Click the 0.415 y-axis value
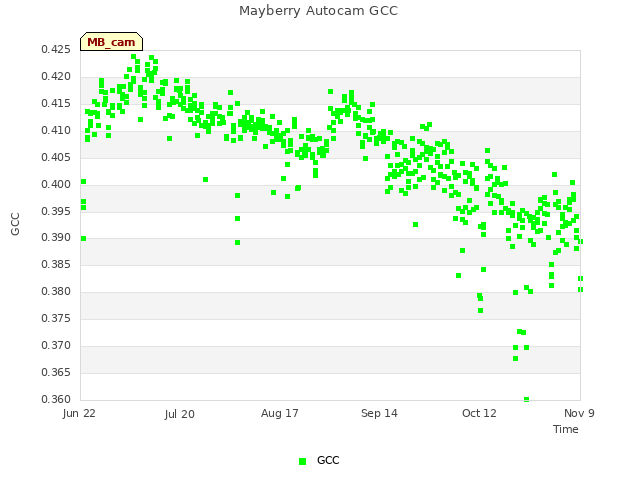This screenshot has width=640, height=480. [x=56, y=104]
